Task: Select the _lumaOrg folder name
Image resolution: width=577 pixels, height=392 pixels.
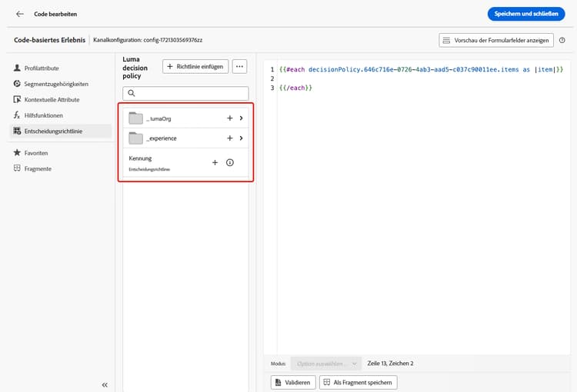Action: tap(158, 119)
